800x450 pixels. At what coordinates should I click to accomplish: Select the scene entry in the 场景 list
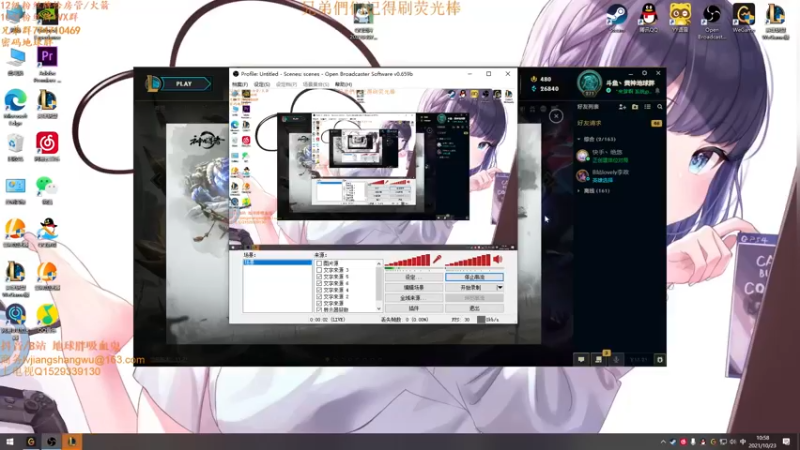[x=277, y=262]
